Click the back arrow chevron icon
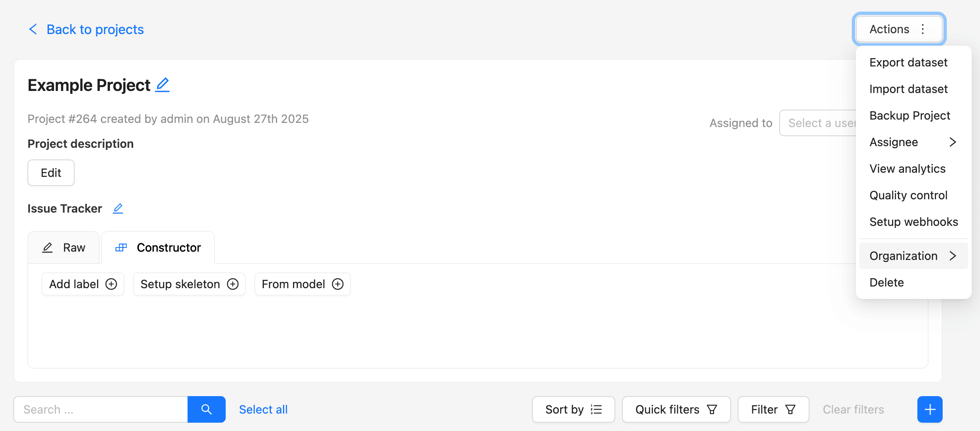 point(33,29)
